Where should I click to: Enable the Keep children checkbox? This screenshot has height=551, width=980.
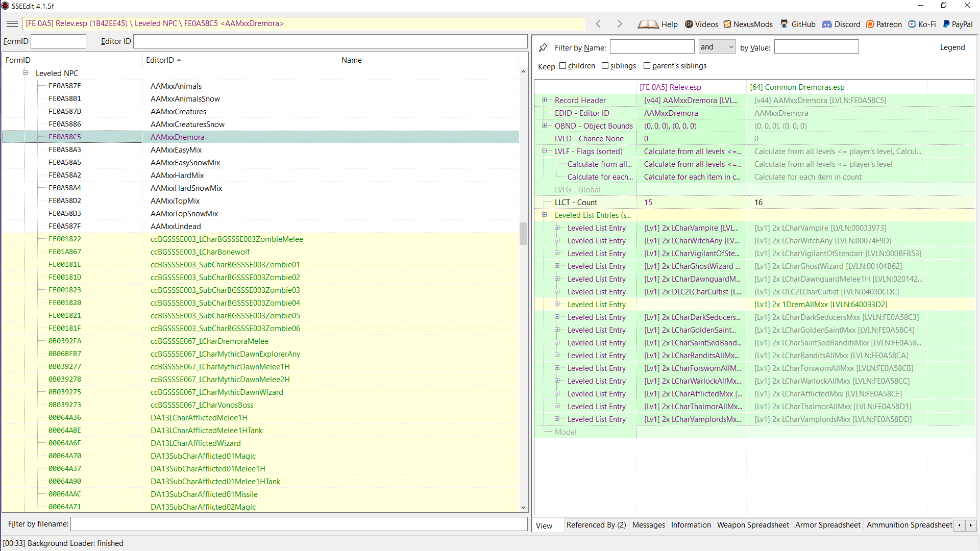[x=562, y=66]
